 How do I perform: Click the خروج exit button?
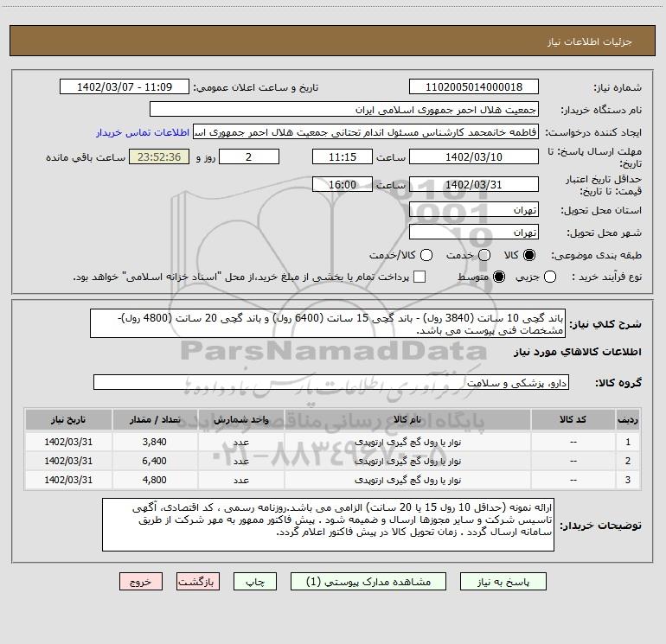click(x=141, y=582)
